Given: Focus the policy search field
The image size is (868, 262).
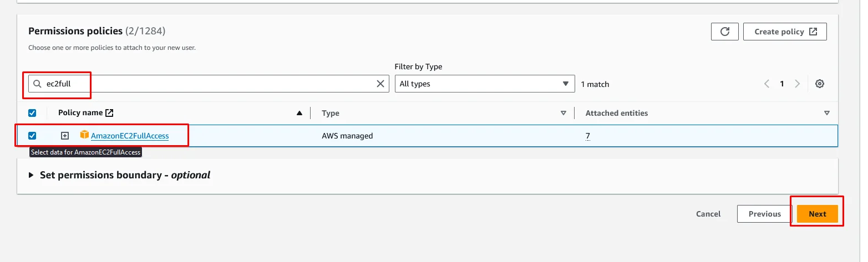Looking at the screenshot, I should coord(208,84).
